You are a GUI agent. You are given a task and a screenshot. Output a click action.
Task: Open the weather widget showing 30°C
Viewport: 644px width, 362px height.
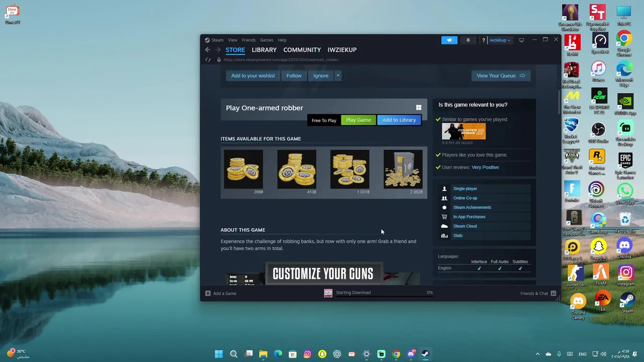(18, 353)
